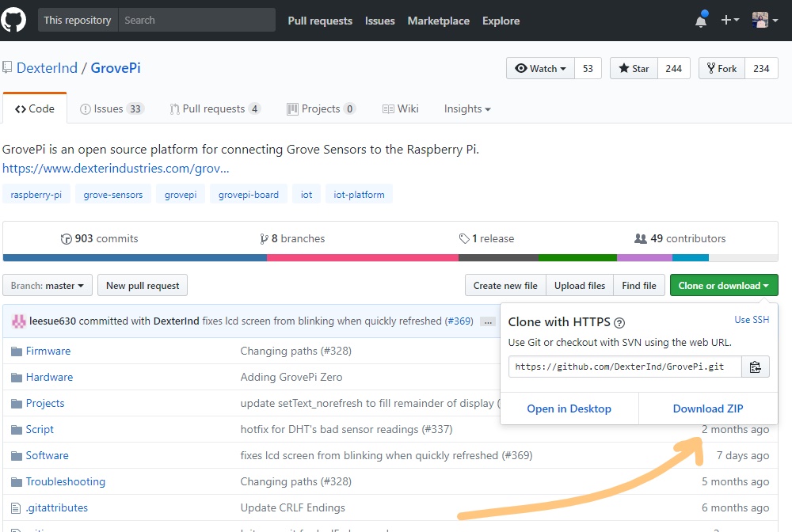
Task: Open the DexterInd owner link
Action: (47, 67)
